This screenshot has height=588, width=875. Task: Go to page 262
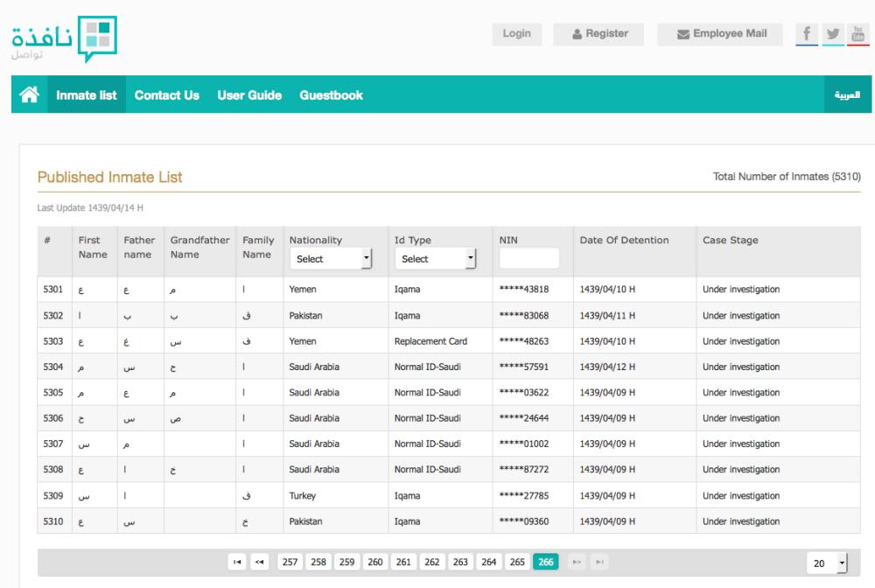click(432, 562)
